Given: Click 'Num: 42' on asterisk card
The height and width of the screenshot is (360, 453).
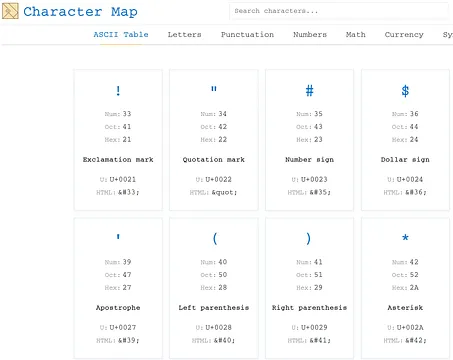Looking at the screenshot, I should [x=405, y=262].
